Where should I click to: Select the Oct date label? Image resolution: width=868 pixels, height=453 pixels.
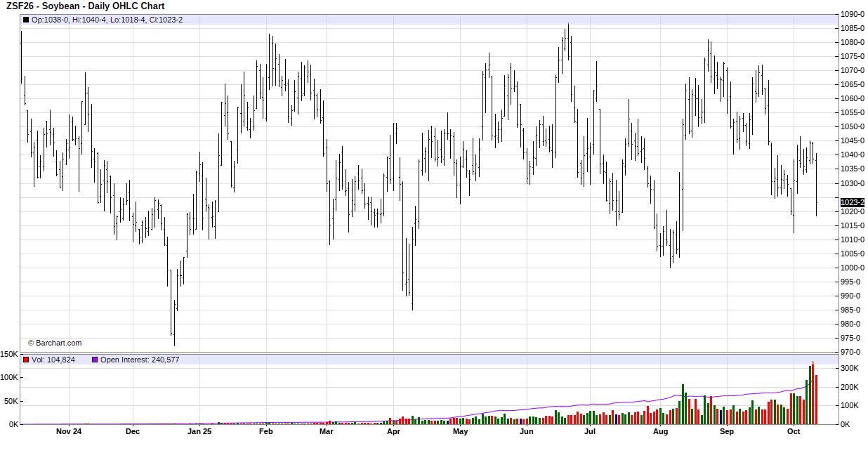[x=794, y=431]
